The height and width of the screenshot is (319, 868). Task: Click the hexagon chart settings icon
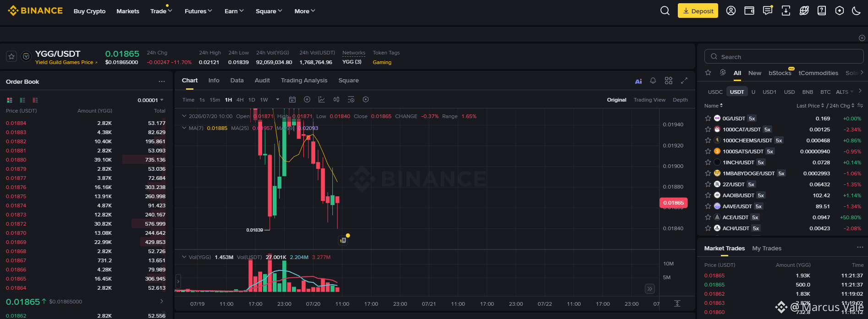click(x=366, y=99)
